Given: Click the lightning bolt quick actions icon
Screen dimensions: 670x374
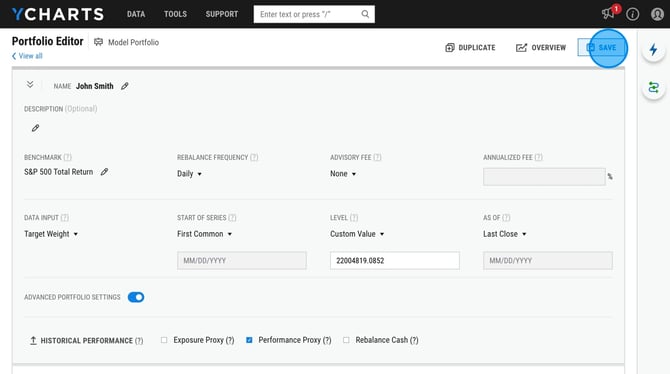Looking at the screenshot, I should click(653, 50).
